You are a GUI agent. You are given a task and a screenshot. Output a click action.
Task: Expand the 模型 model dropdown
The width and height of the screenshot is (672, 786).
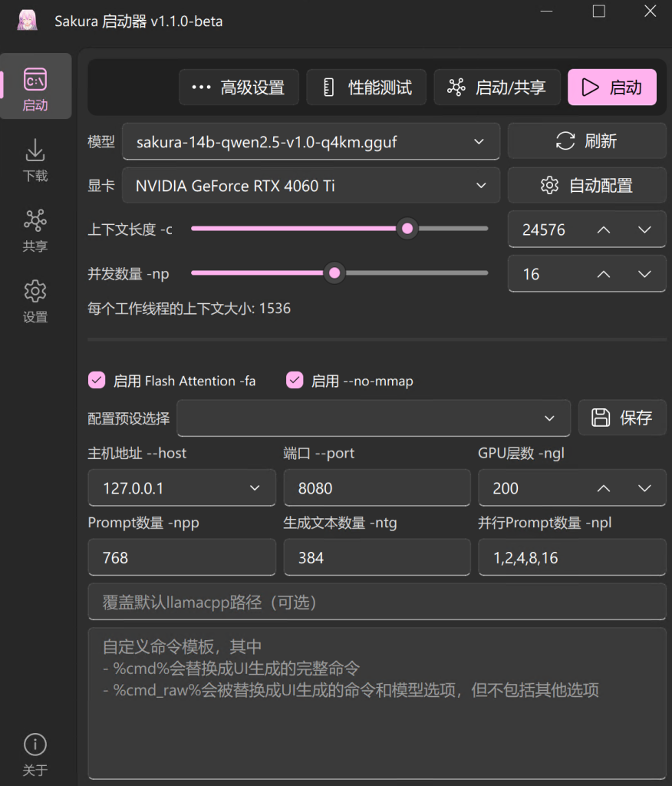[x=311, y=142]
